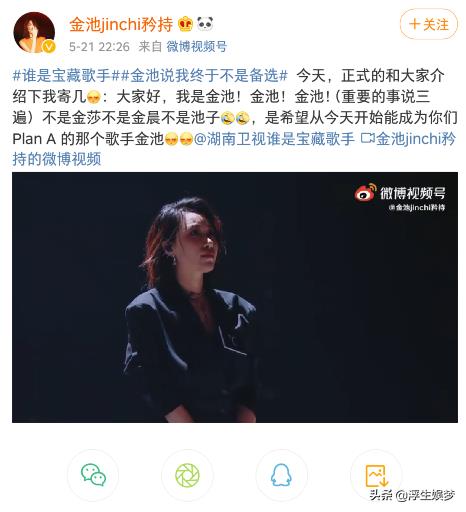The width and height of the screenshot is (466, 512).
Task: Share via the green camera shutter icon
Action: (x=187, y=475)
